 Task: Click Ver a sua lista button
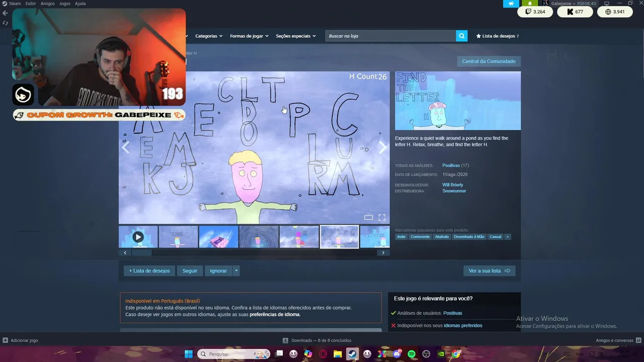[489, 270]
